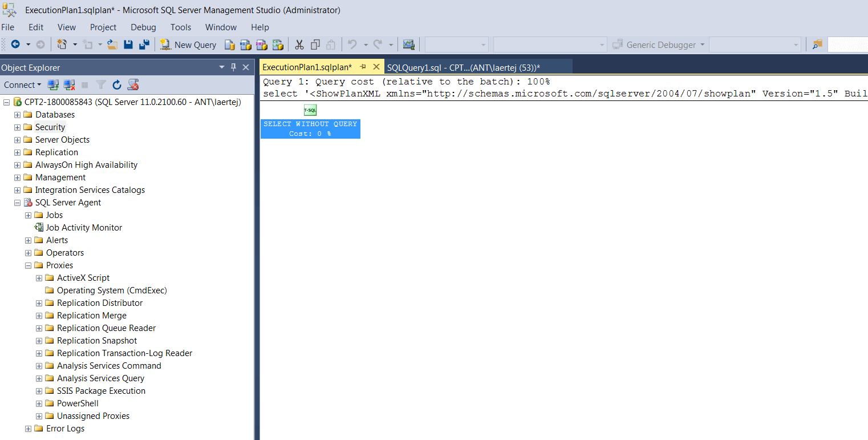This screenshot has width=868, height=440.
Task: Select the Operators tree item
Action: (65, 253)
